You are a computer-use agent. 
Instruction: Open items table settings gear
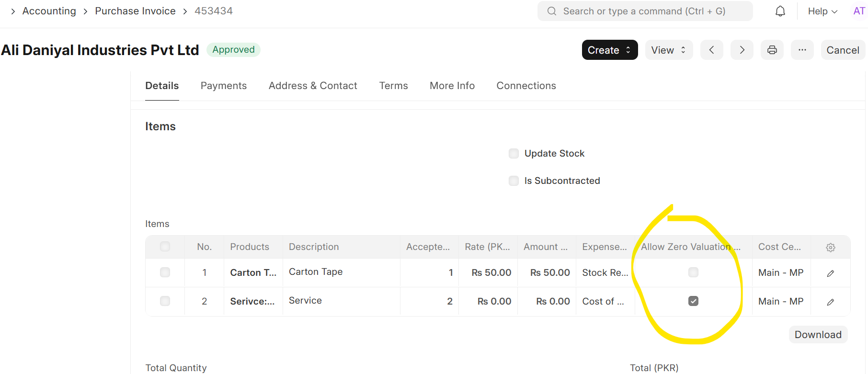[x=831, y=247]
